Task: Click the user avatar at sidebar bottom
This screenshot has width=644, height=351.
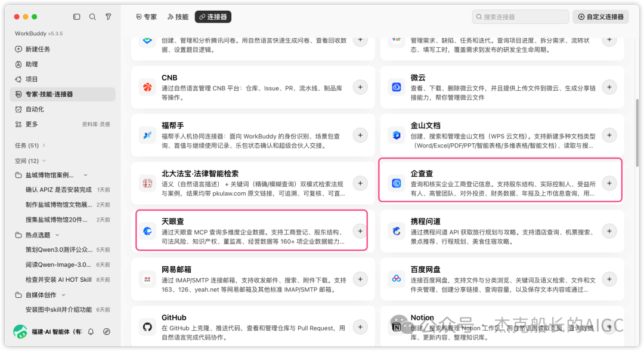Action: tap(20, 331)
